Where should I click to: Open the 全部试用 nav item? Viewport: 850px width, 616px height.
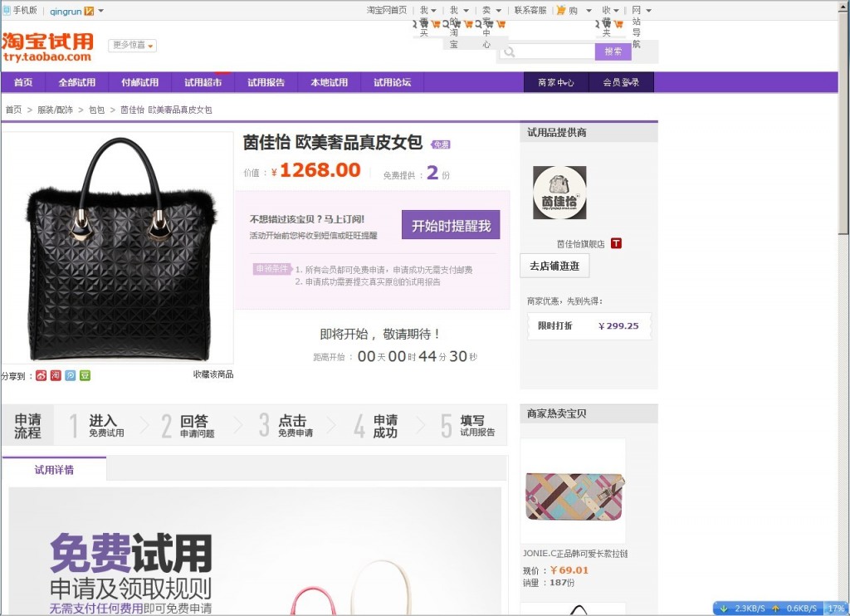(x=77, y=82)
